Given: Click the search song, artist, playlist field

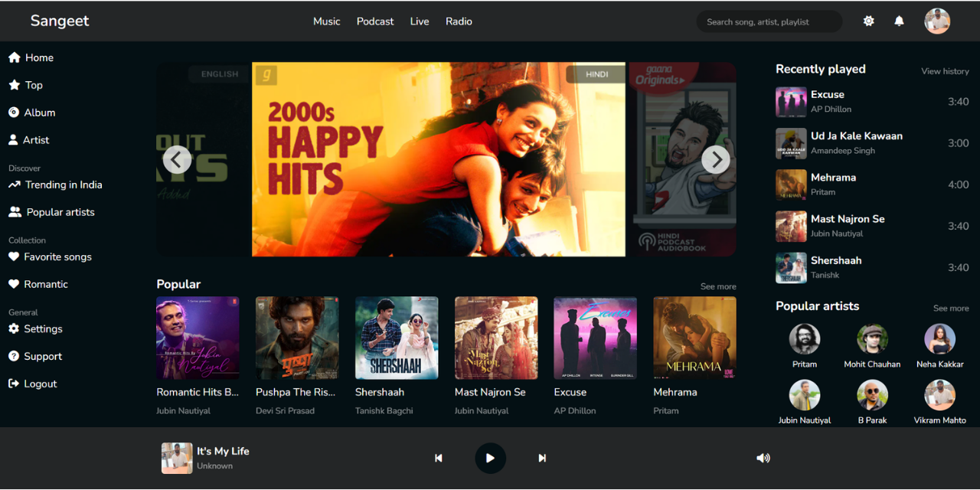Looking at the screenshot, I should 769,21.
